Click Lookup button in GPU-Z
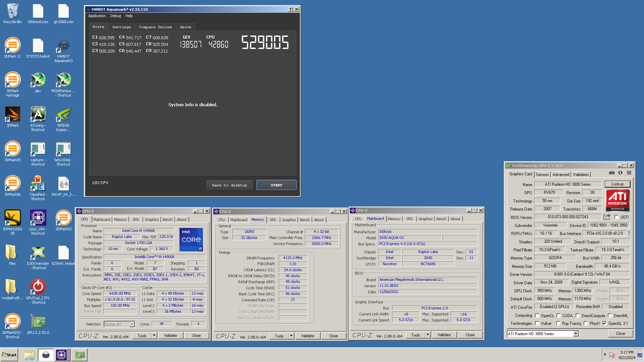The image size is (644, 362). (x=617, y=184)
